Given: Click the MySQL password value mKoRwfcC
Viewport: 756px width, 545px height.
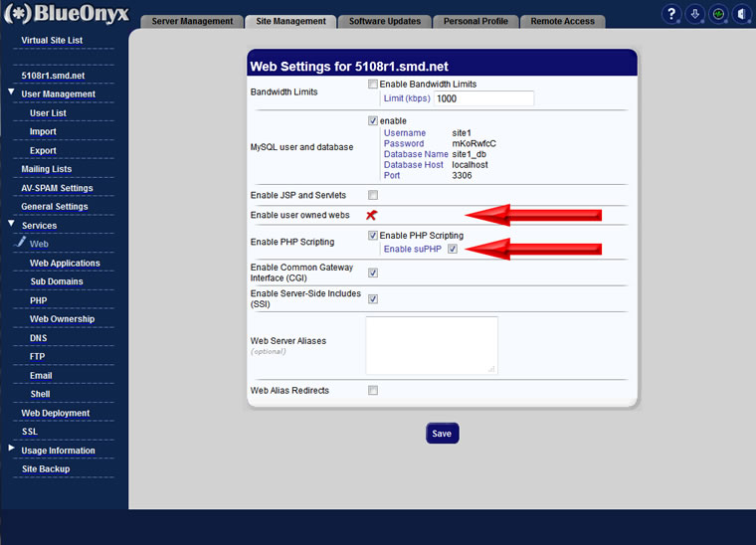Looking at the screenshot, I should click(x=473, y=143).
